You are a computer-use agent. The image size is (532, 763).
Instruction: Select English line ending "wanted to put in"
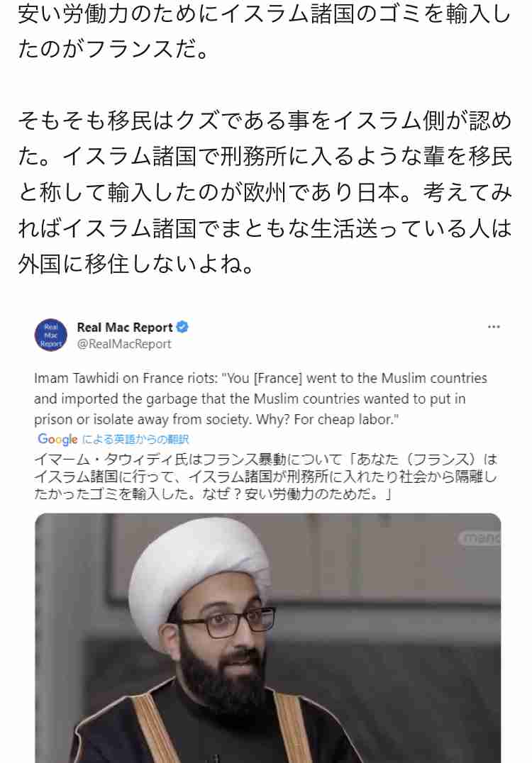pyautogui.click(x=250, y=399)
